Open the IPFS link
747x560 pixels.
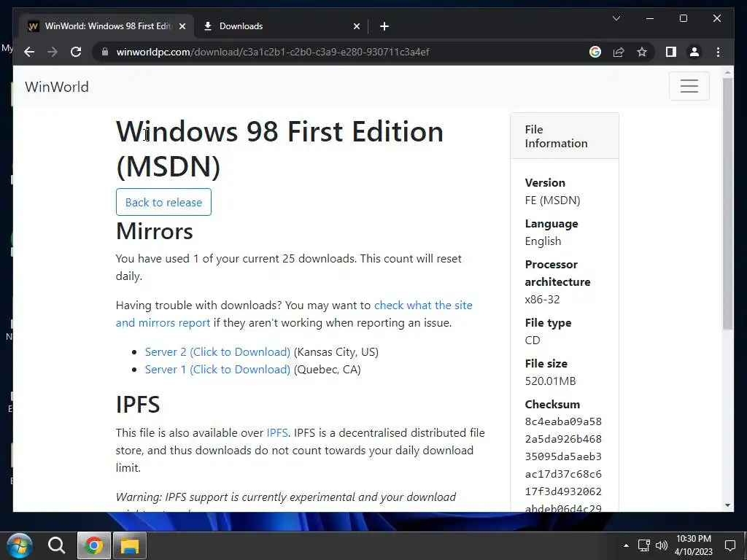tap(276, 433)
